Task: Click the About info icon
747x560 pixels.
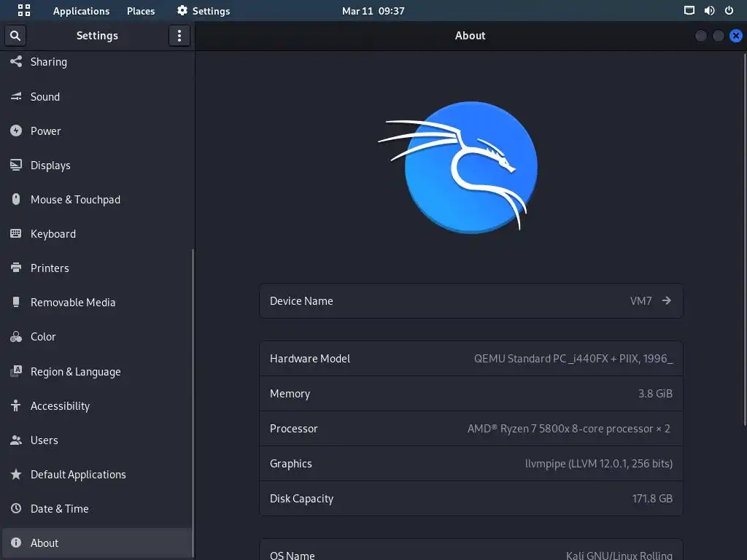Action: pos(16,542)
